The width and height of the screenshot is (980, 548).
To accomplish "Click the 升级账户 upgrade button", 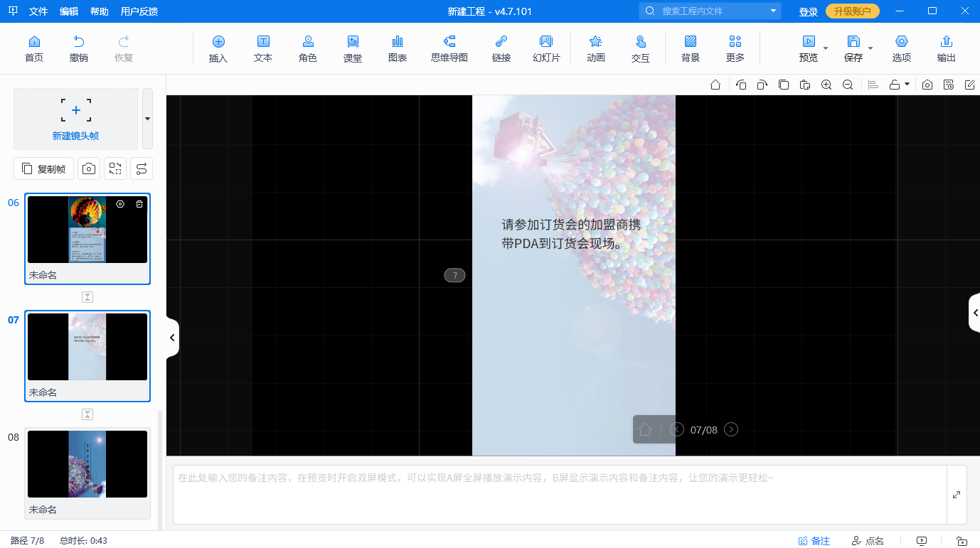I will 853,11.
